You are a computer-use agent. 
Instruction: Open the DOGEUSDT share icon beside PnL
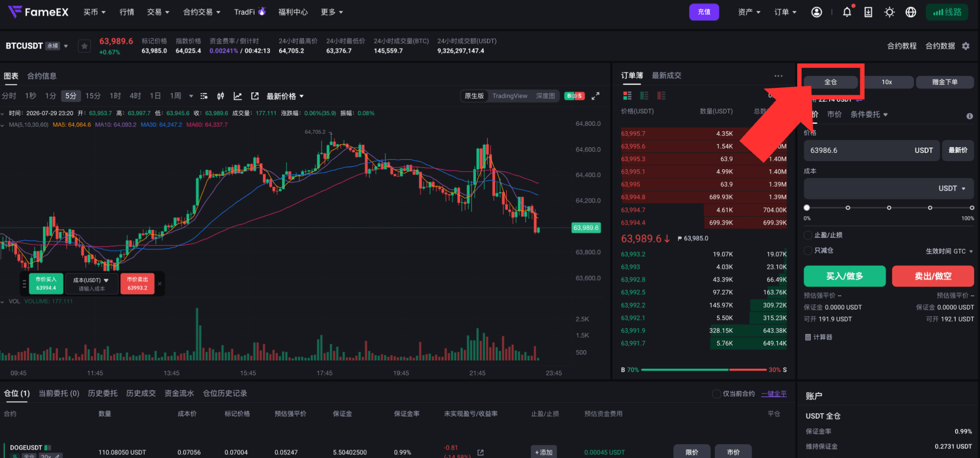[x=480, y=452]
